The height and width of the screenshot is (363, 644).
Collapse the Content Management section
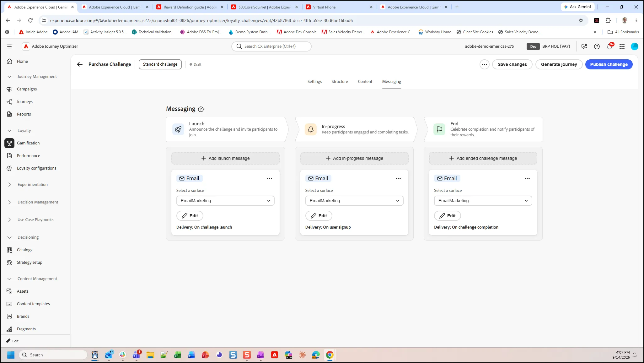coord(9,279)
